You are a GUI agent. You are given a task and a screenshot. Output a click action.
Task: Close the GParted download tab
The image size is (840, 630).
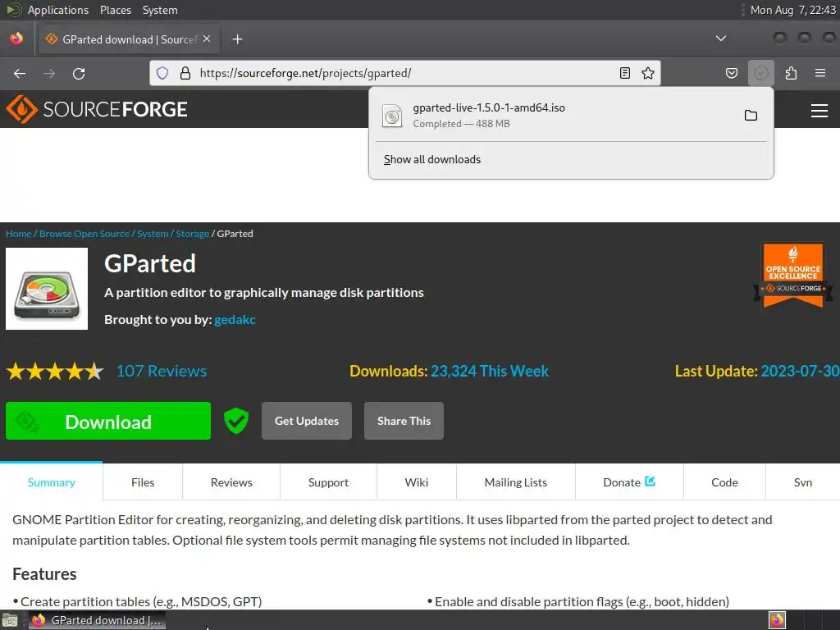pos(207,39)
